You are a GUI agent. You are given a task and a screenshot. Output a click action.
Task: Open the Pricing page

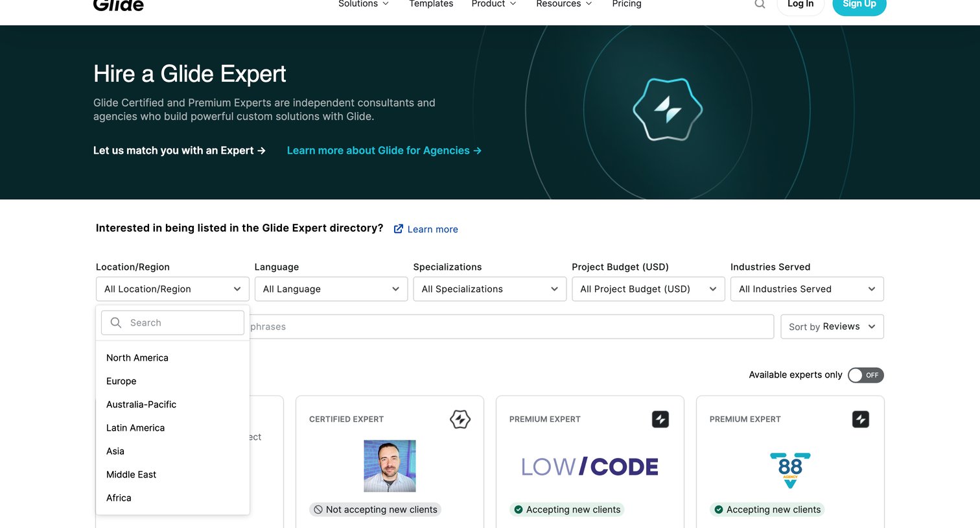pos(627,4)
